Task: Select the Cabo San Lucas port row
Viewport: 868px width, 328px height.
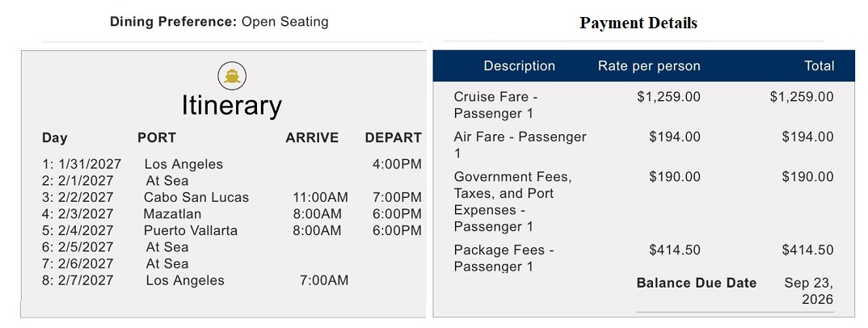Action: click(x=196, y=197)
